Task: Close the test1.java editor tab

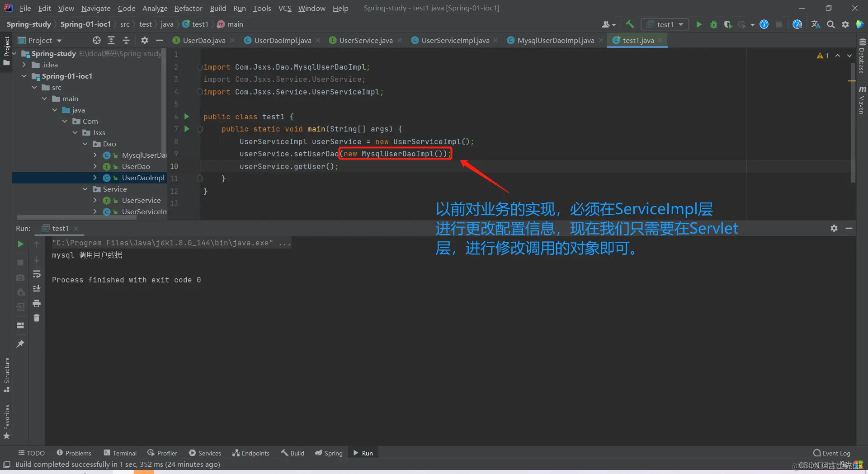Action: point(660,40)
